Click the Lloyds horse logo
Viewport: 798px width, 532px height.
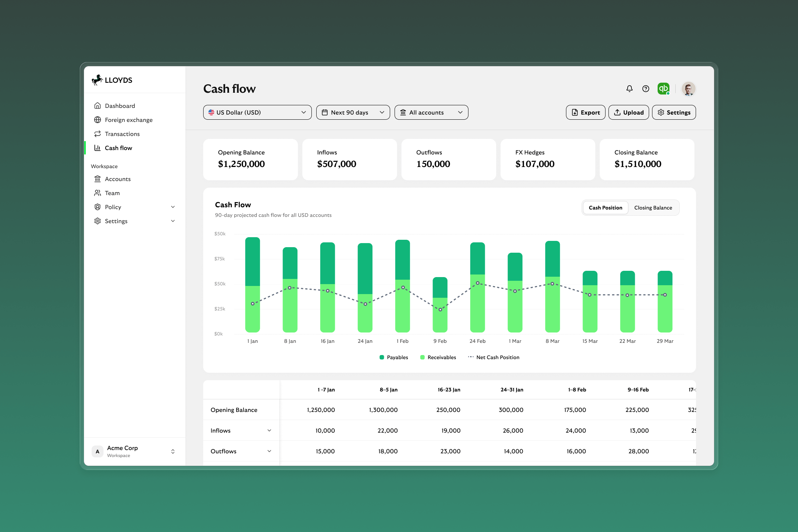[x=97, y=80]
